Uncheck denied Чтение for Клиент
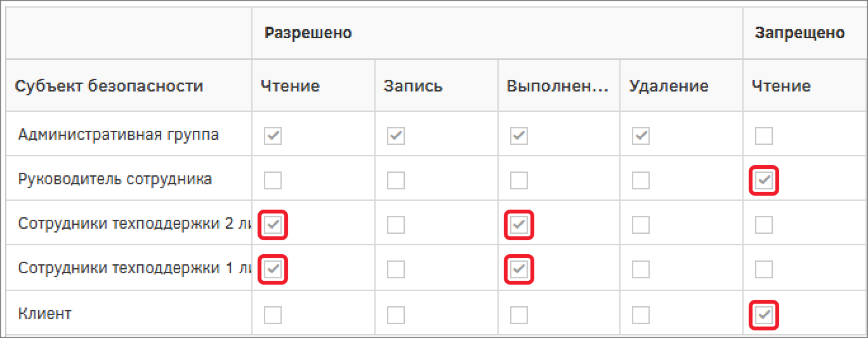 pyautogui.click(x=764, y=314)
